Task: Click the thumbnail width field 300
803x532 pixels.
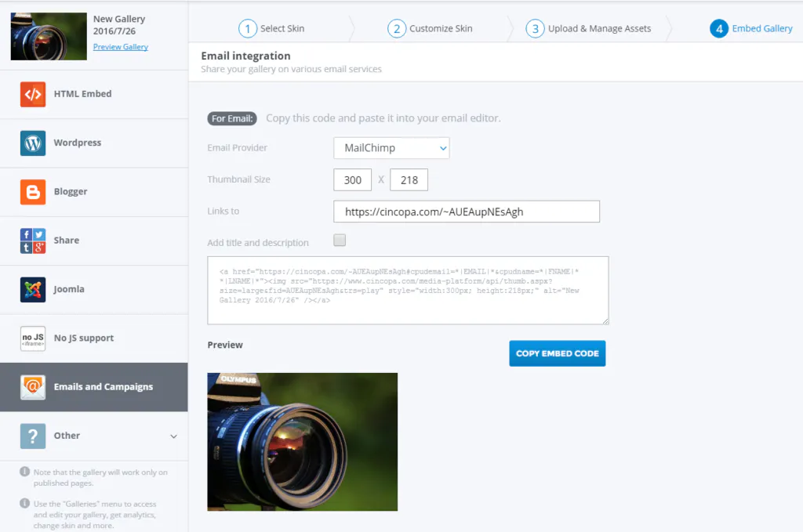Action: 352,180
